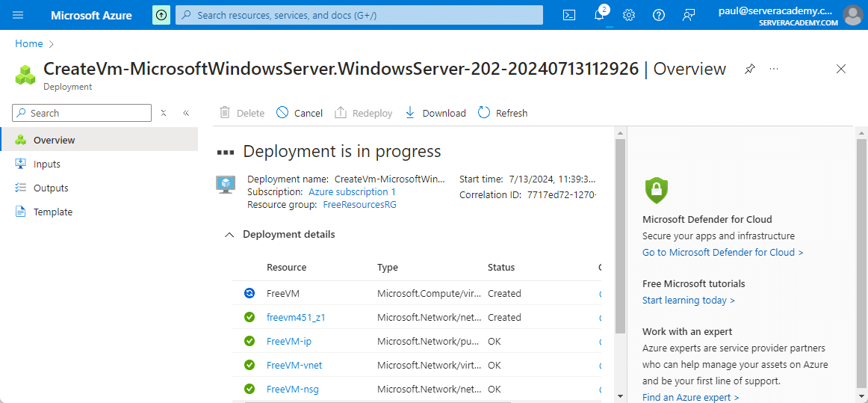Pin this deployment blade to dashboard

(x=749, y=69)
